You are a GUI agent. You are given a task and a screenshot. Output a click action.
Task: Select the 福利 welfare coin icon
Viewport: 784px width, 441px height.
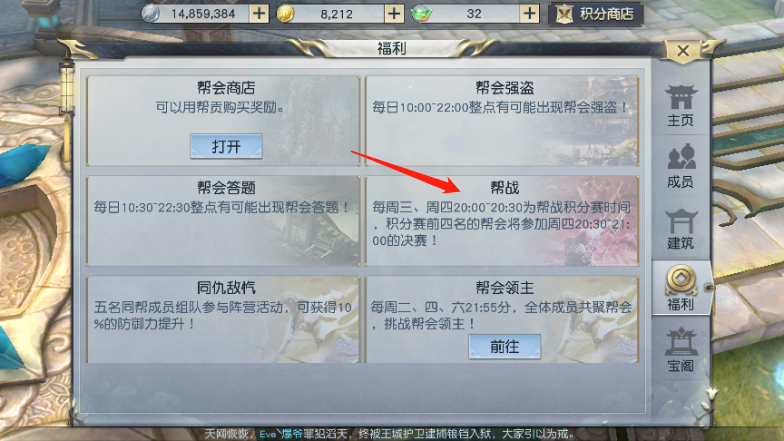point(680,288)
